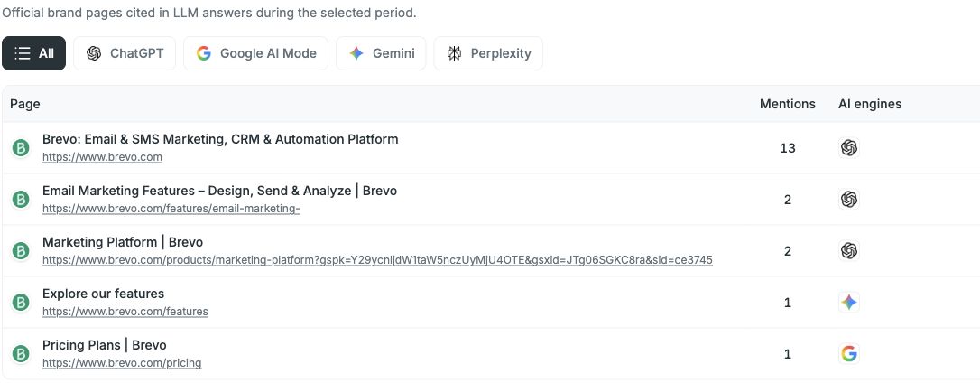
Task: Click the AI engines column header
Action: point(870,104)
